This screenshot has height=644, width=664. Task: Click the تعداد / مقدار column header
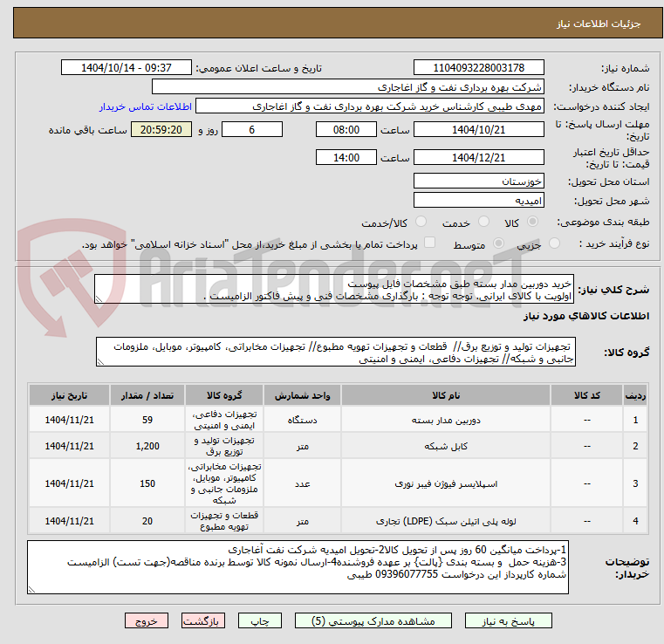[147, 395]
